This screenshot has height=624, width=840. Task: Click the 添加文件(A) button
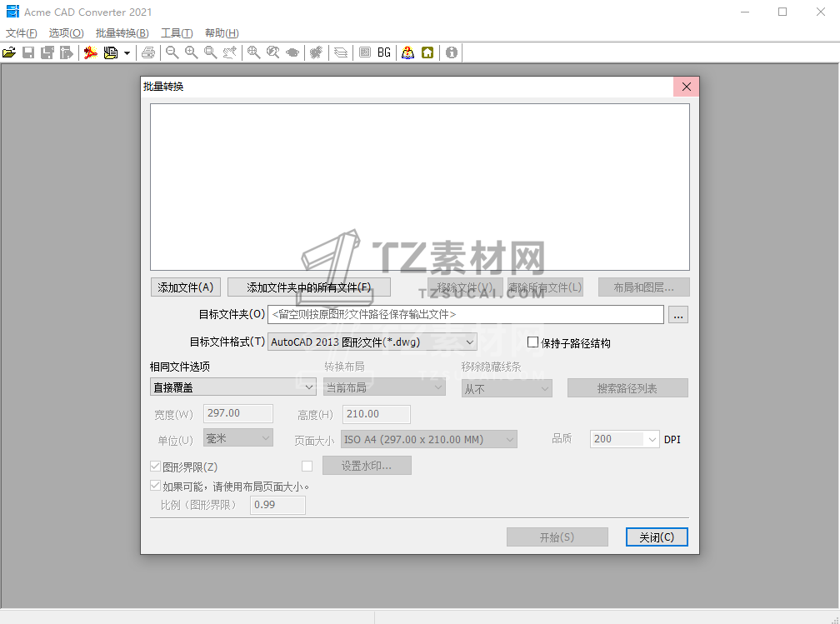pyautogui.click(x=185, y=287)
